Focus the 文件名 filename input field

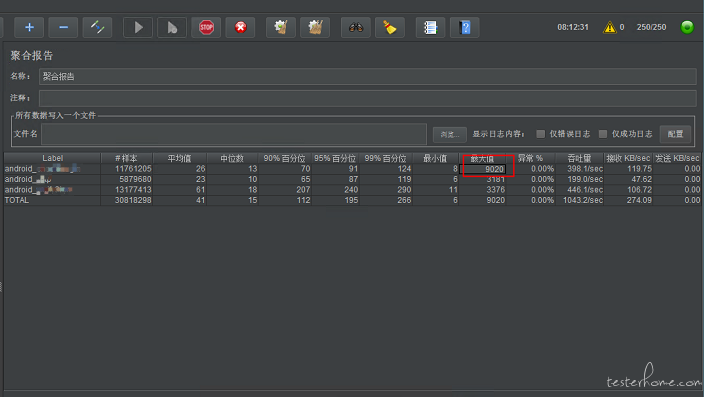[x=233, y=134]
